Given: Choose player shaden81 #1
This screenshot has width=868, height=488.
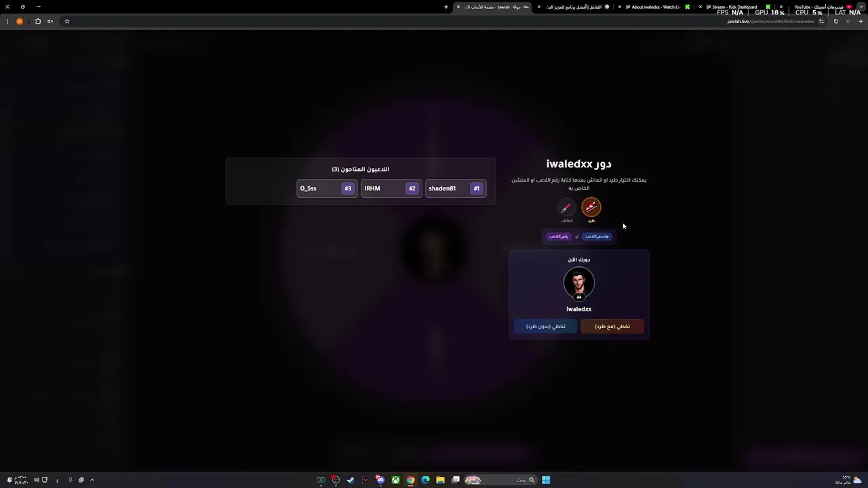Looking at the screenshot, I should 455,188.
